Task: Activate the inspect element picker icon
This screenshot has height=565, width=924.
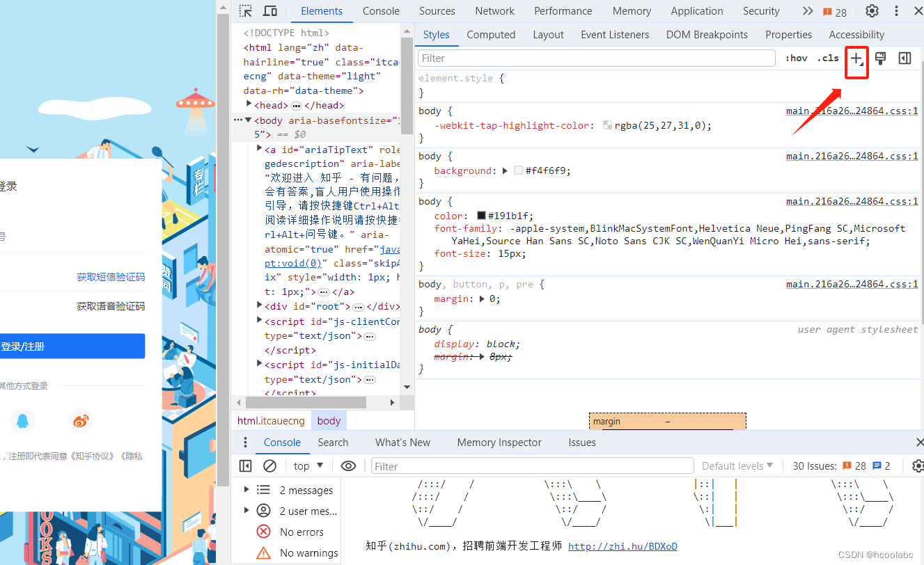Action: coord(245,11)
